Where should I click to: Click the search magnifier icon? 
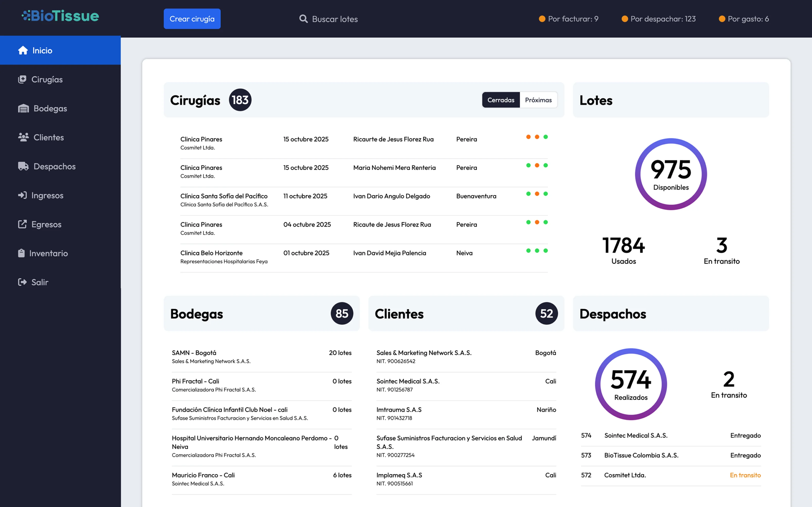[303, 19]
